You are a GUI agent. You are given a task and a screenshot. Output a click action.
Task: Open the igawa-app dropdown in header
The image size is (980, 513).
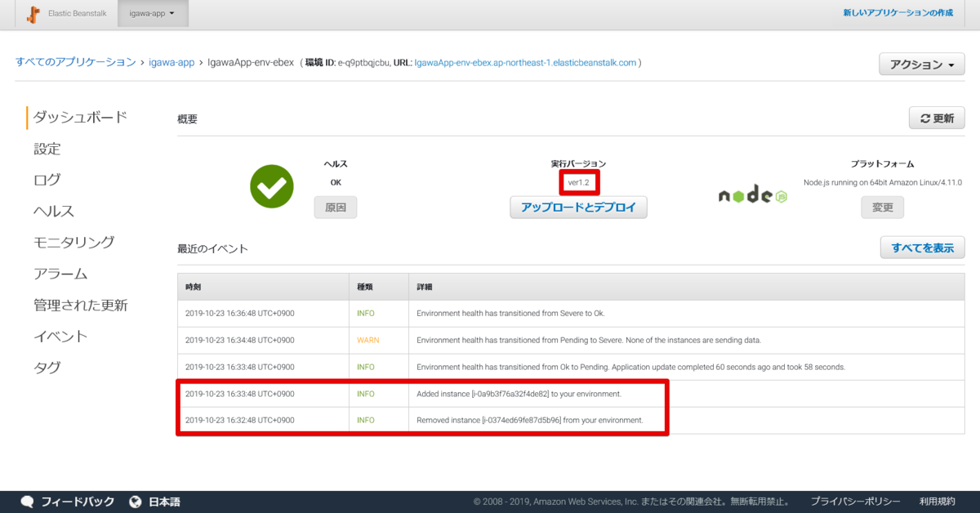[x=153, y=13]
